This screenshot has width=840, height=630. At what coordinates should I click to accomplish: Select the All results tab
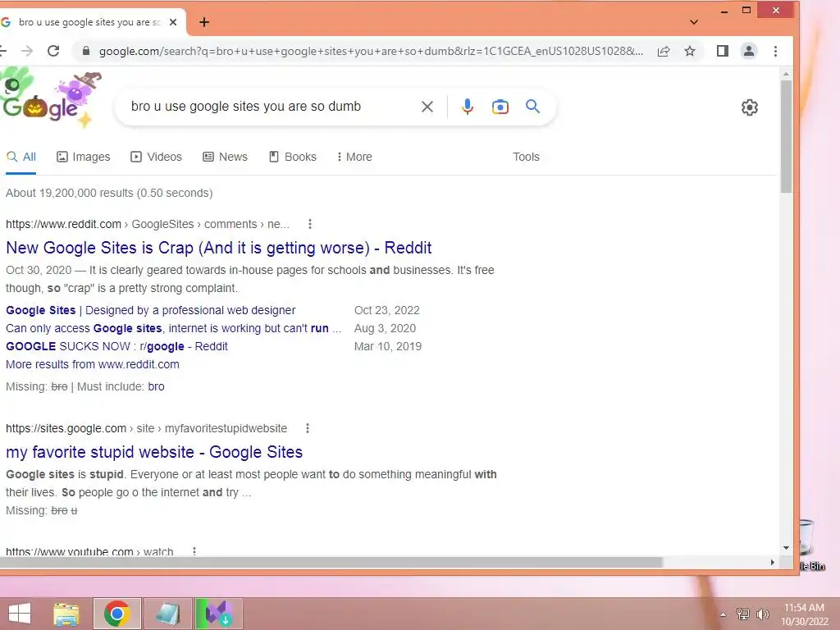pyautogui.click(x=21, y=157)
